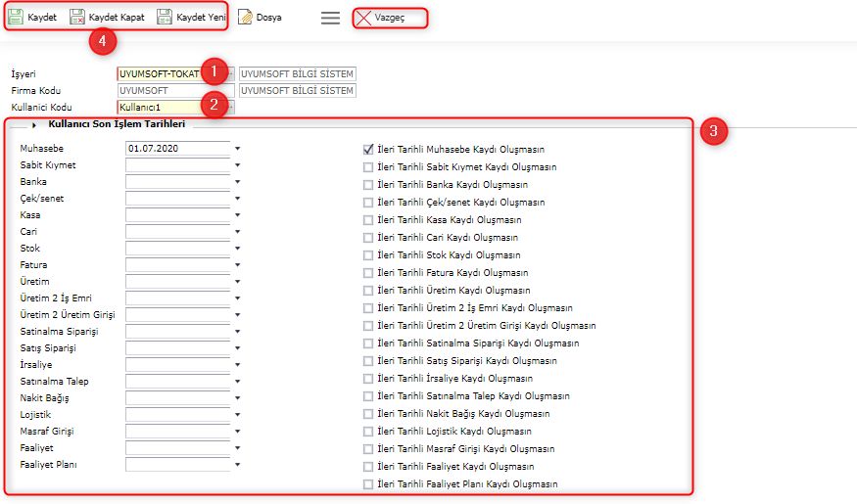Open the Stok date picker arrow
Viewport: 857px width, 504px height.
(237, 249)
